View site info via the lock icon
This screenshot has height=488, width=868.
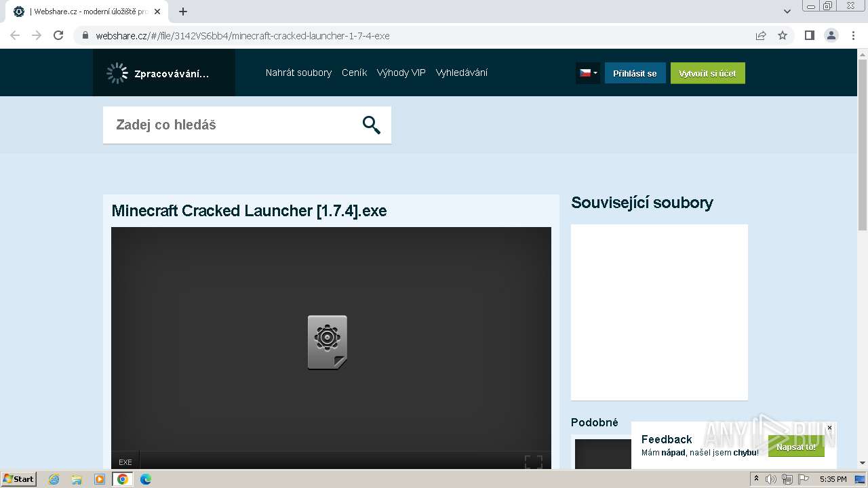pos(85,35)
